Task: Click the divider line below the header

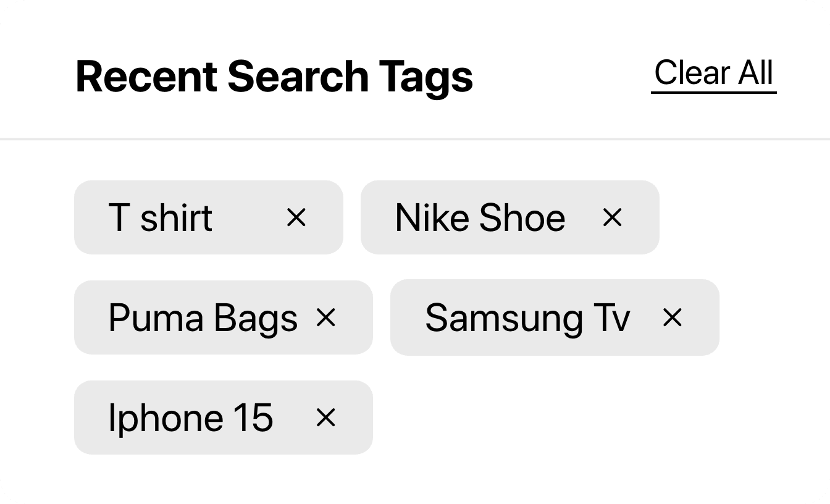Action: tap(415, 139)
